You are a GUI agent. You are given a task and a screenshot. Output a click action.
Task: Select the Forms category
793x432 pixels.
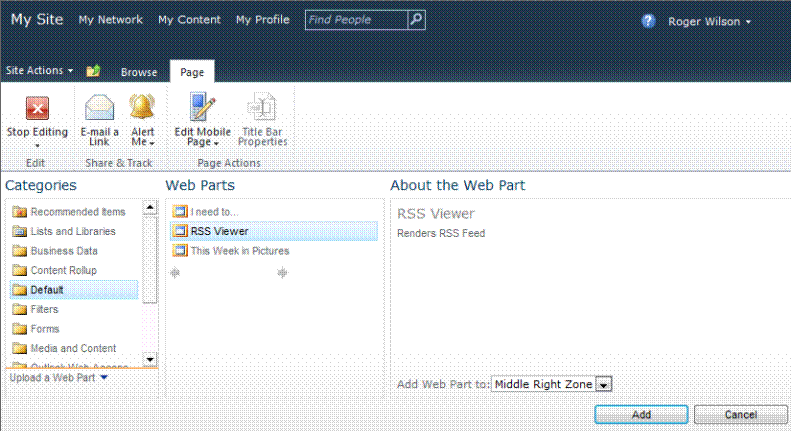pyautogui.click(x=74, y=329)
